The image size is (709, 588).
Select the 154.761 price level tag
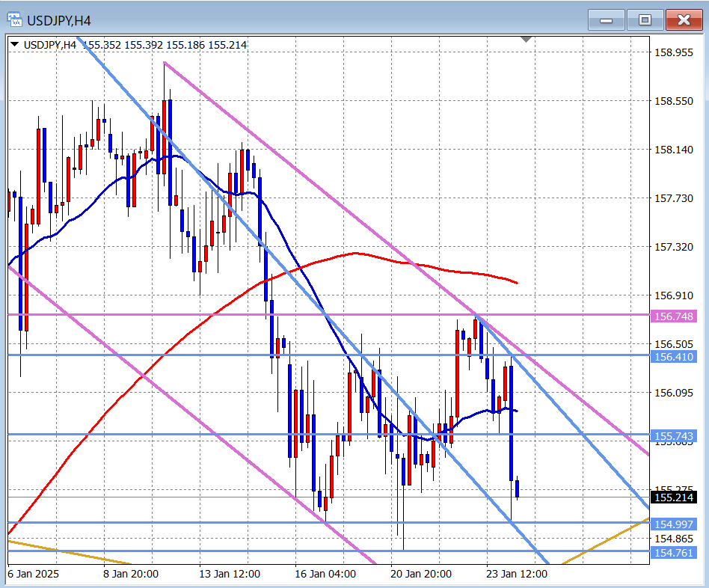click(674, 552)
